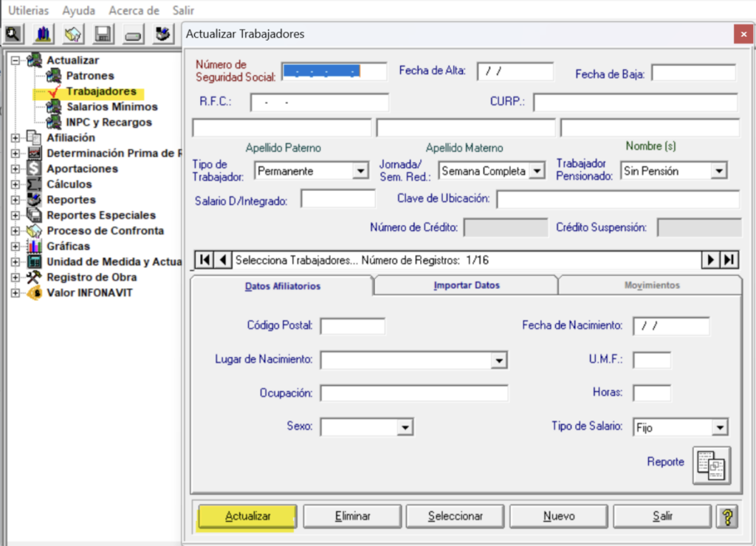Click the Código Postal field
The image size is (756, 546).
pyautogui.click(x=353, y=326)
